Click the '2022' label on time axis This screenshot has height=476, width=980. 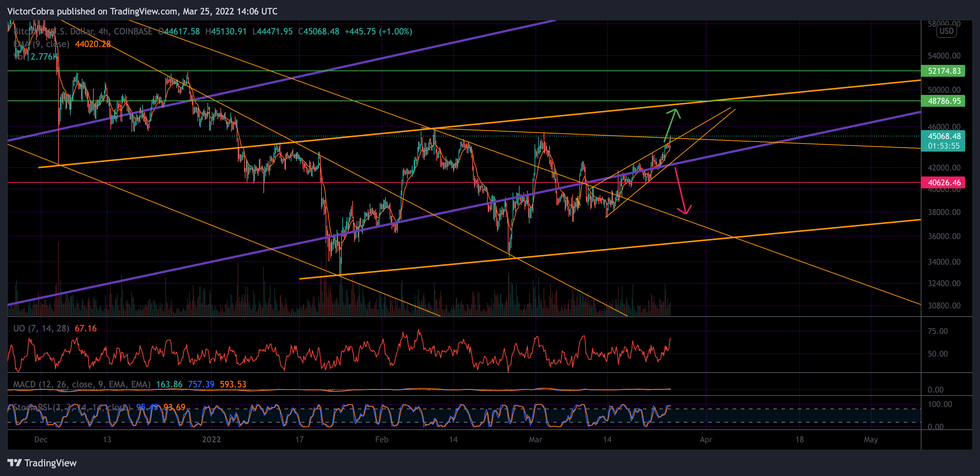point(211,439)
